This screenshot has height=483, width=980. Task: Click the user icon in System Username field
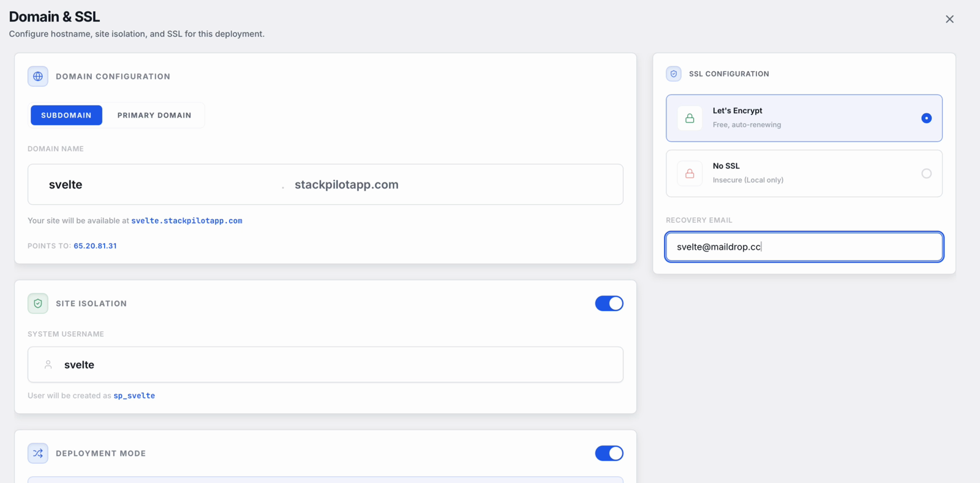[48, 365]
